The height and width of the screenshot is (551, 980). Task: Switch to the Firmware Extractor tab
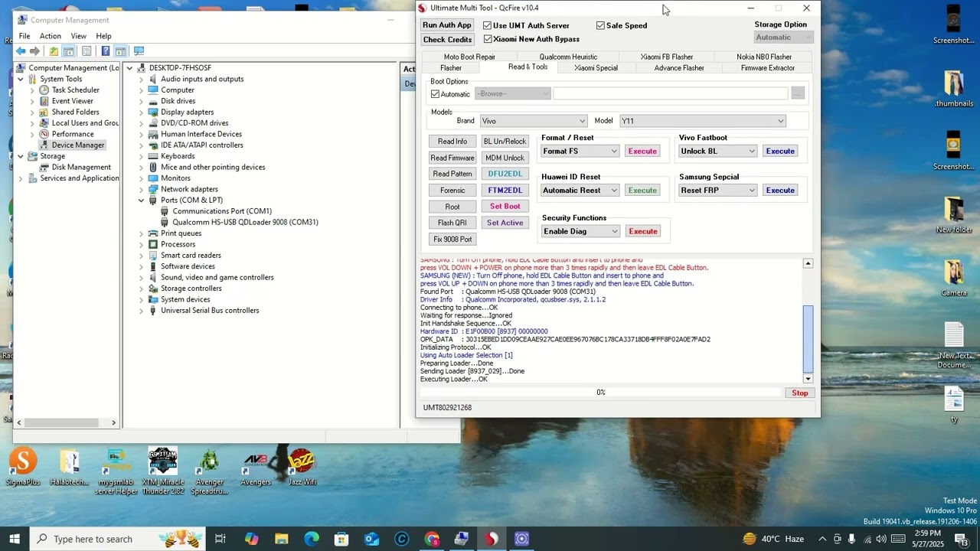tap(768, 68)
